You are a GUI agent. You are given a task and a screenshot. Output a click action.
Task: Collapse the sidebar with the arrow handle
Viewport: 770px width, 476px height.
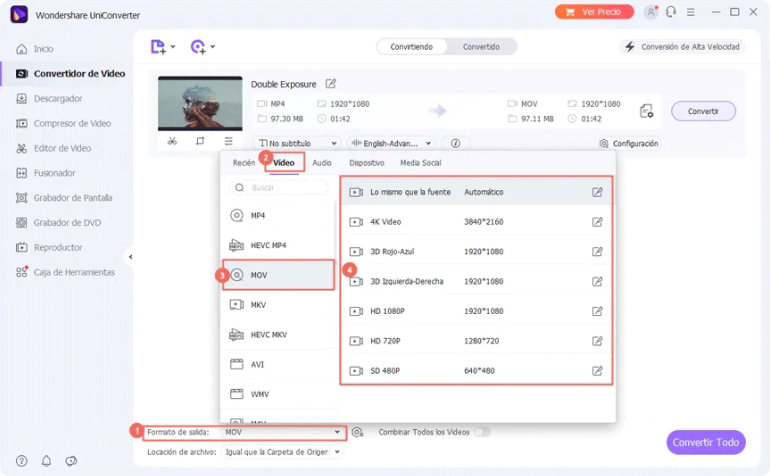point(130,257)
